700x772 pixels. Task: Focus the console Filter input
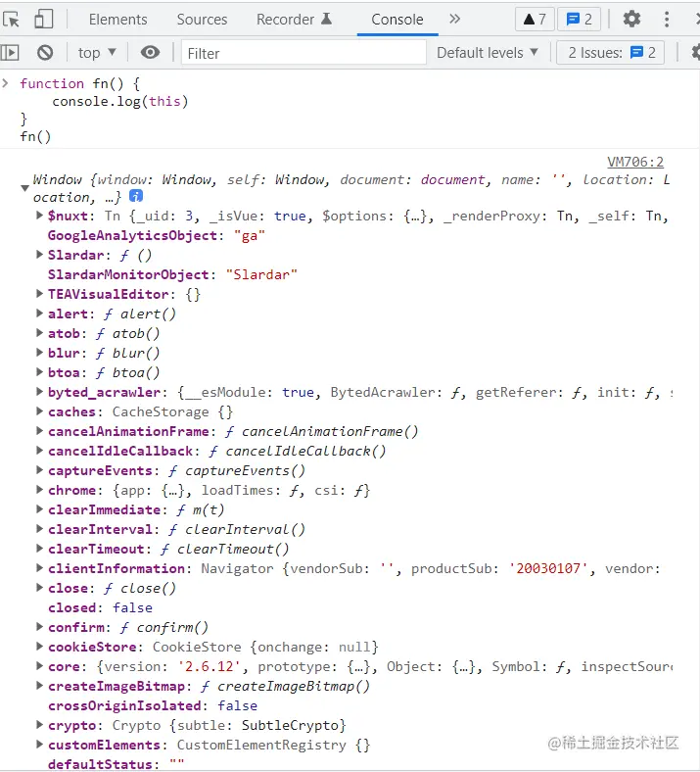[304, 53]
